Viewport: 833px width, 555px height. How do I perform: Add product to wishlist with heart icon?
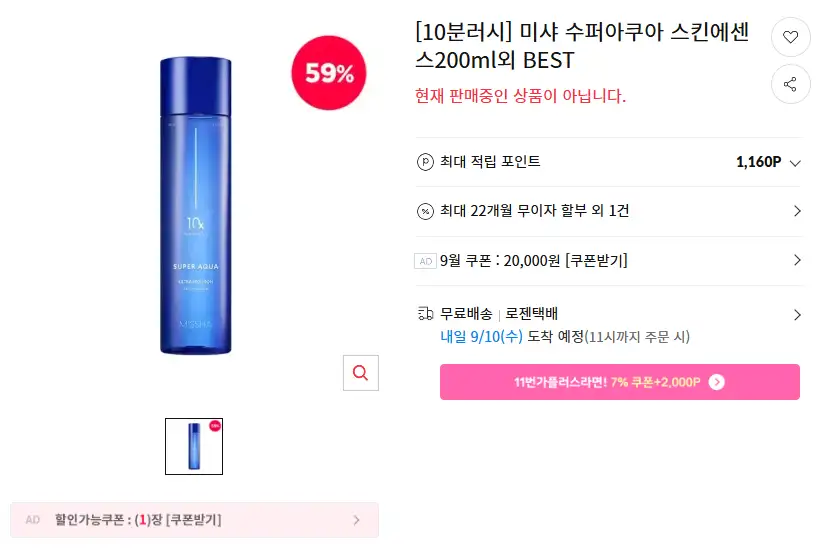point(790,37)
